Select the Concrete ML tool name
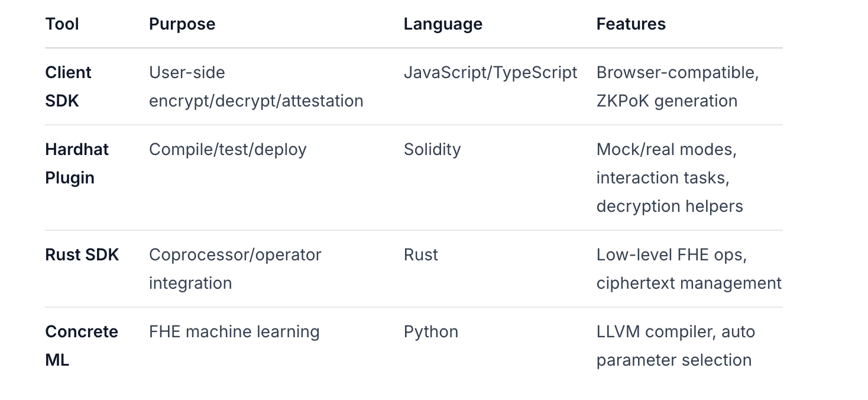 click(x=82, y=346)
